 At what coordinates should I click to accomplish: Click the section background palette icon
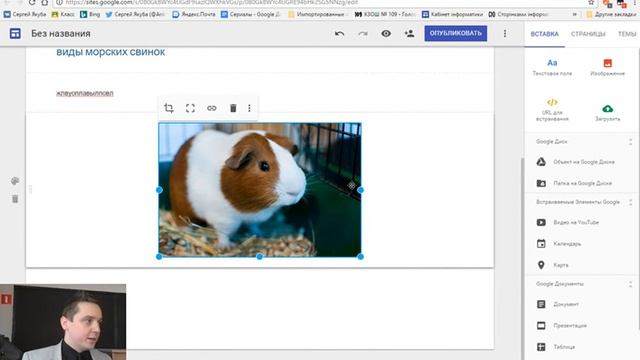click(x=15, y=181)
